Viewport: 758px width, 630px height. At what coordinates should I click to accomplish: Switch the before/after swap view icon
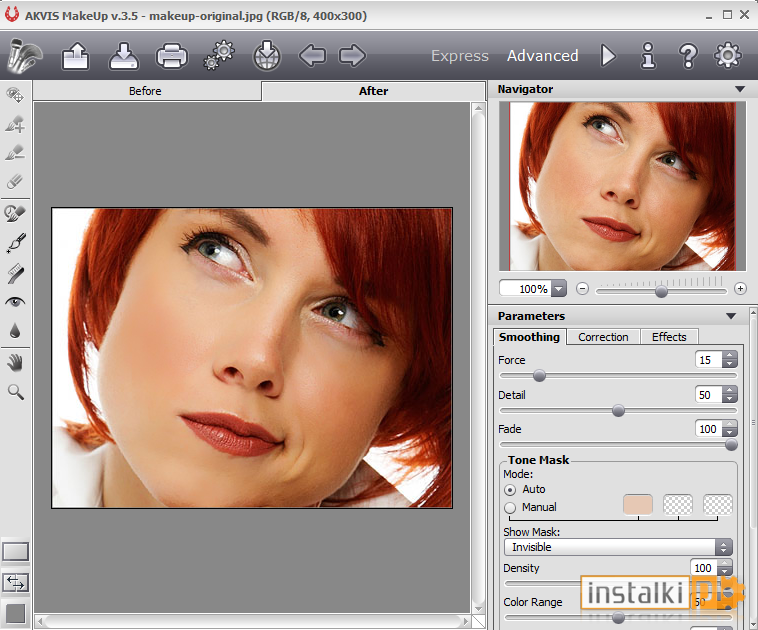15,583
